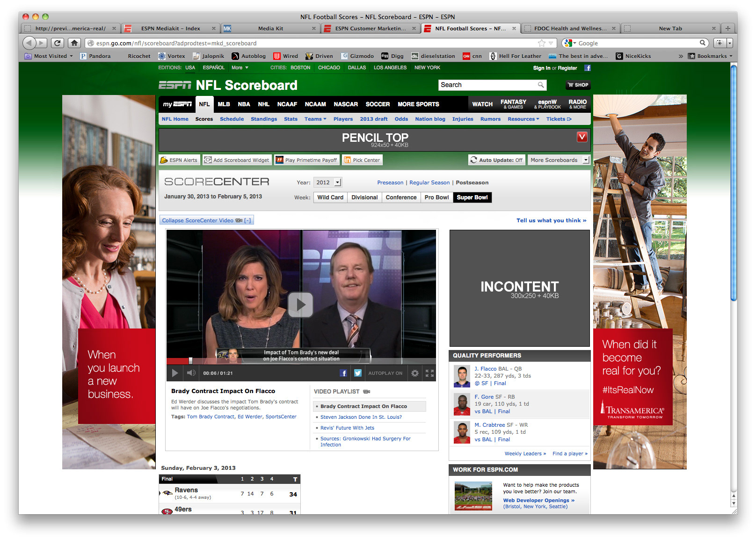Screen dimensions: 756x540
Task: Open F. Gore player thumbnail
Action: coord(461,405)
